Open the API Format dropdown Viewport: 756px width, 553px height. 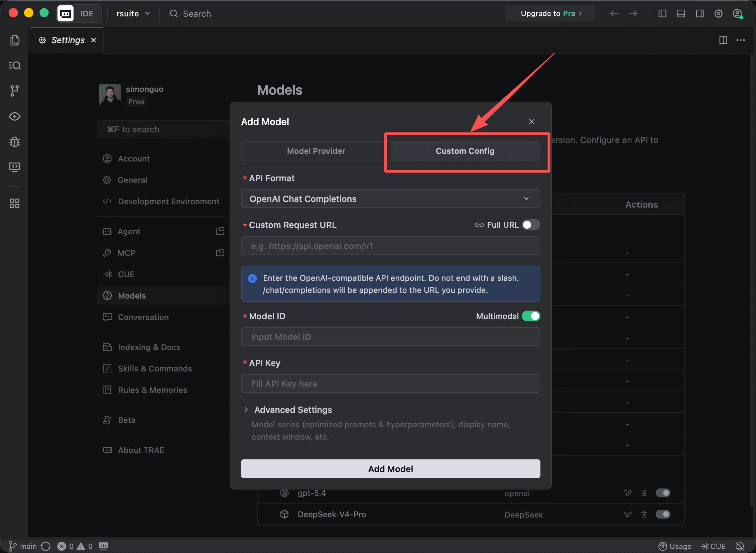[391, 199]
